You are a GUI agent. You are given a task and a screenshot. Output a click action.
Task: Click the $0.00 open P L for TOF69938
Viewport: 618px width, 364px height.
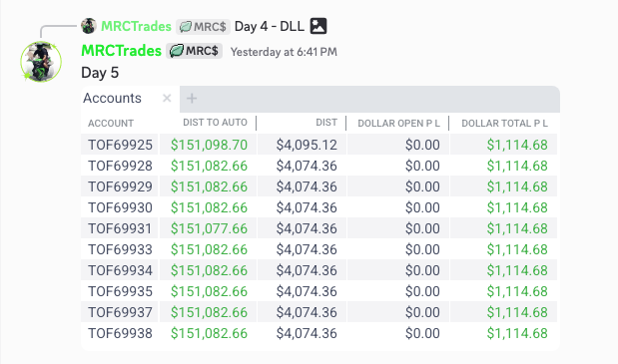tap(422, 333)
